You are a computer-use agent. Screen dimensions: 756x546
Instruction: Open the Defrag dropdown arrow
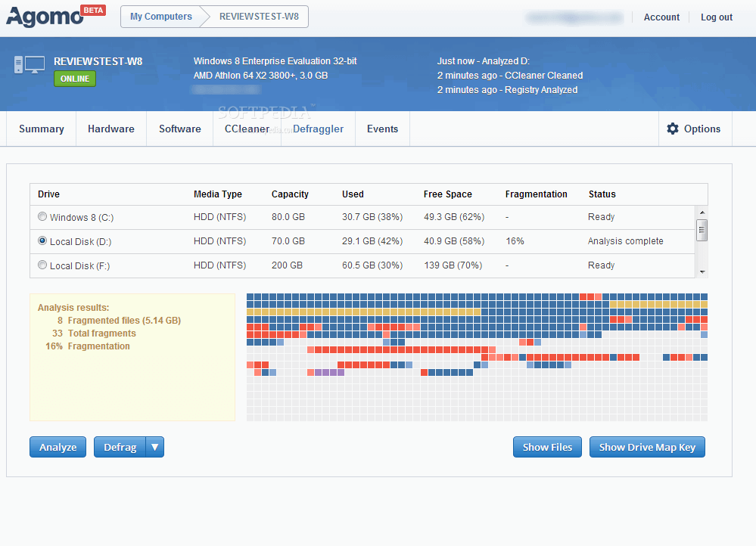tap(155, 447)
